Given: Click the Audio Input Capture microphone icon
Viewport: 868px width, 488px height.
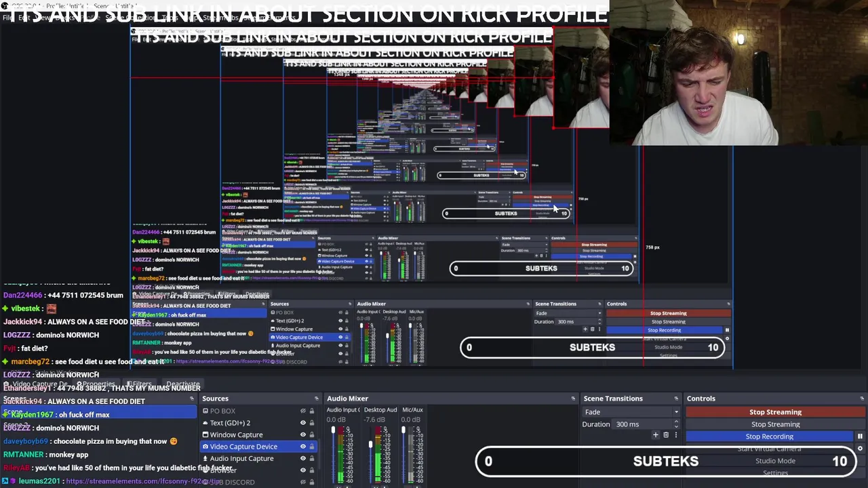Looking at the screenshot, I should tap(205, 458).
